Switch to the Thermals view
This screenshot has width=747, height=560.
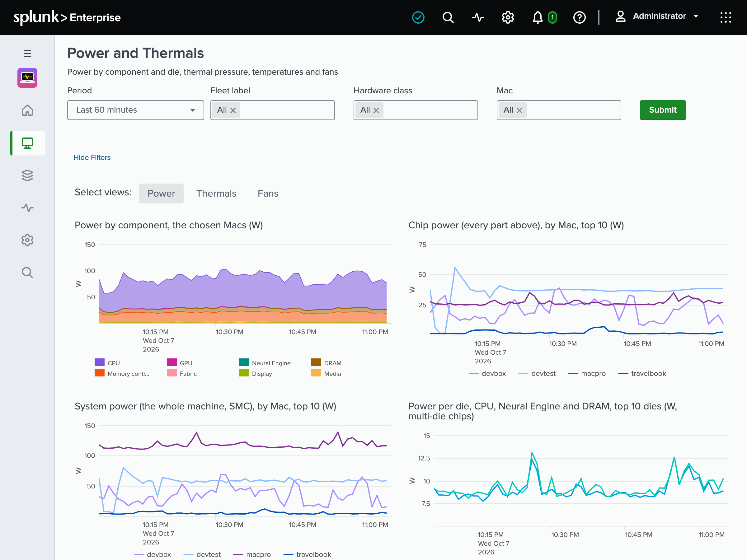[216, 194]
